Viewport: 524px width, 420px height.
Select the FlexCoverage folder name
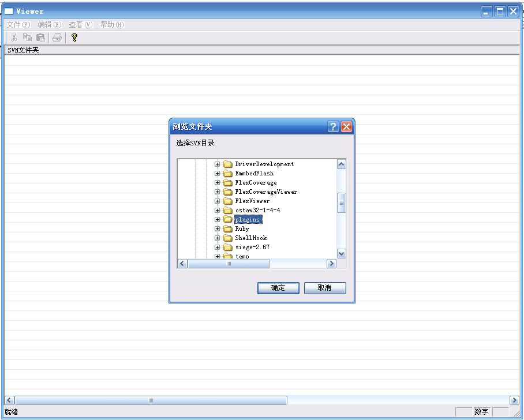(x=256, y=183)
